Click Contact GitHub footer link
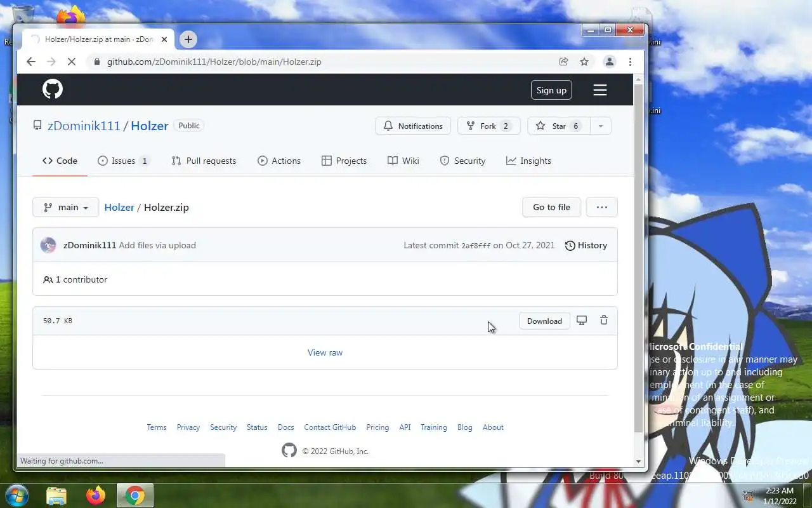 point(330,427)
